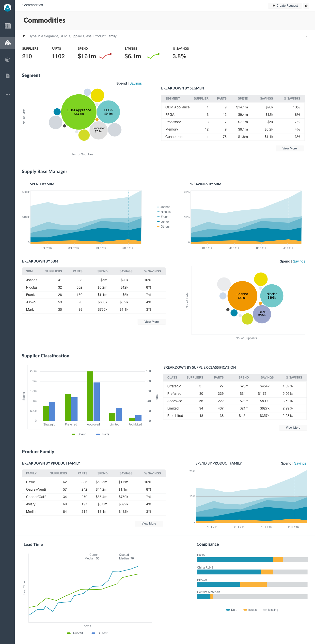Image resolution: width=315 pixels, height=644 pixels.
Task: Click the Joanna legend color swatch
Action: [158, 207]
